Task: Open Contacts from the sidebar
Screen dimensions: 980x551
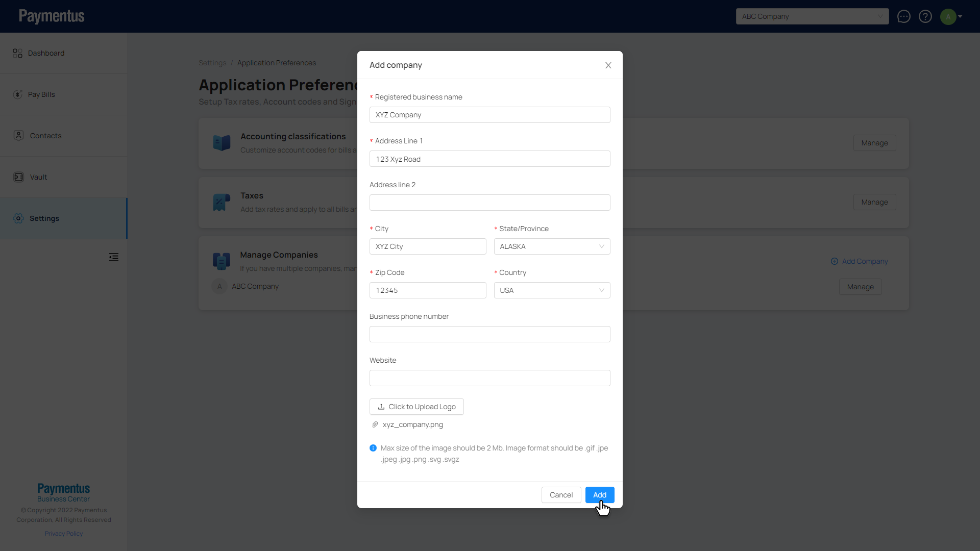Action: point(45,136)
